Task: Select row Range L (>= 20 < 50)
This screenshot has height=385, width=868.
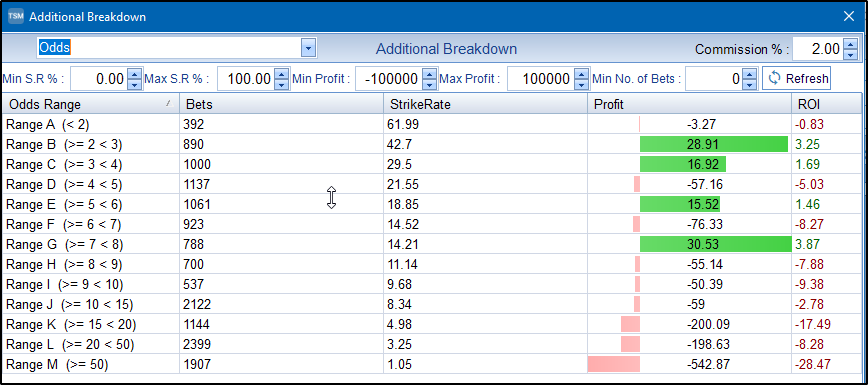Action: (x=432, y=344)
